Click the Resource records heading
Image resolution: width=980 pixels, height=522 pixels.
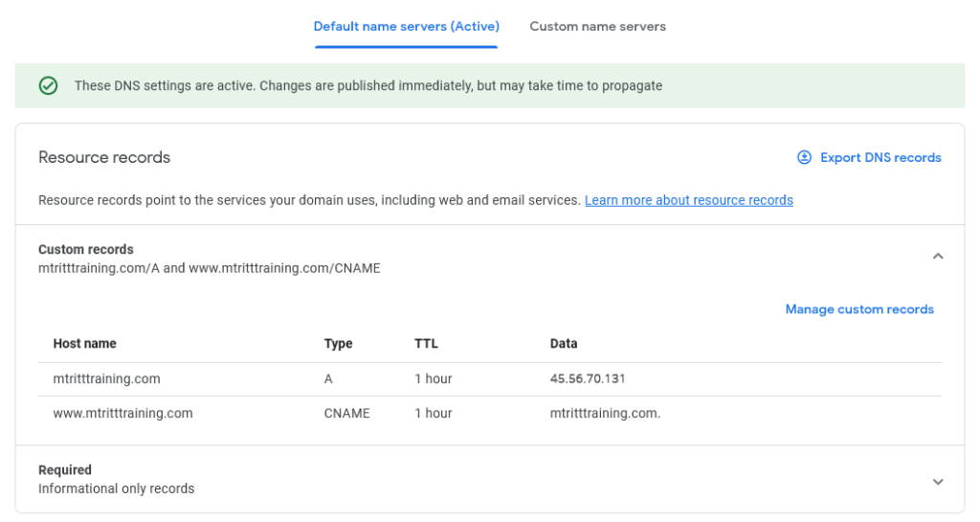tap(104, 157)
